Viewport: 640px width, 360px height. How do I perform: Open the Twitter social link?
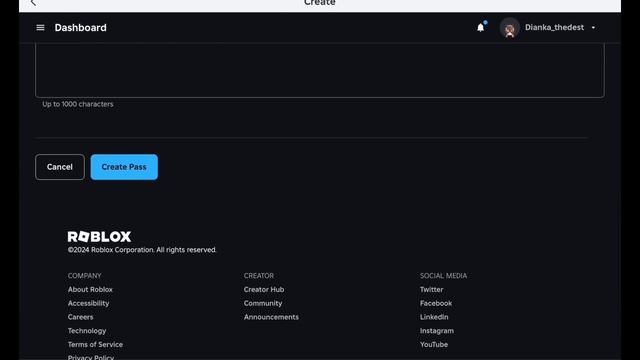pyautogui.click(x=431, y=289)
